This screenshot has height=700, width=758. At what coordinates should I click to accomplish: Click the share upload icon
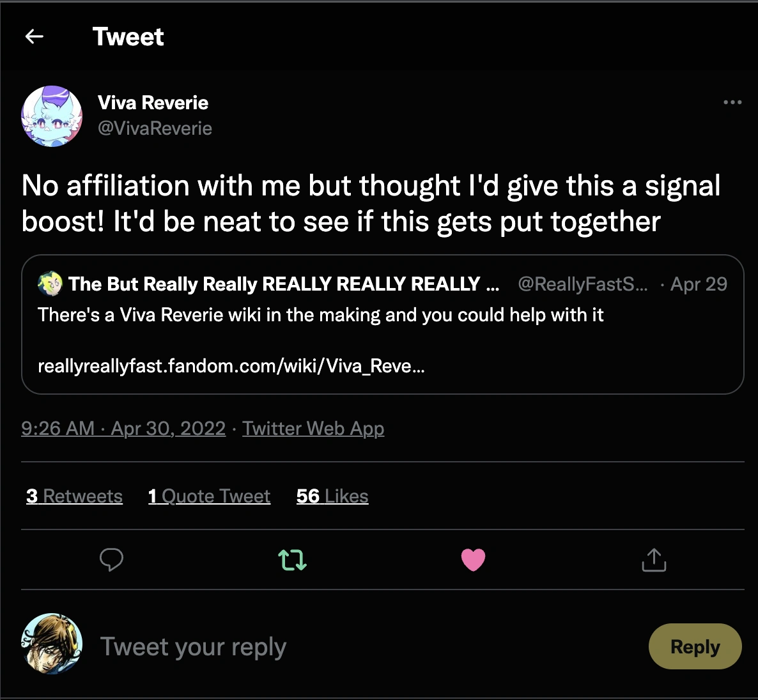653,560
